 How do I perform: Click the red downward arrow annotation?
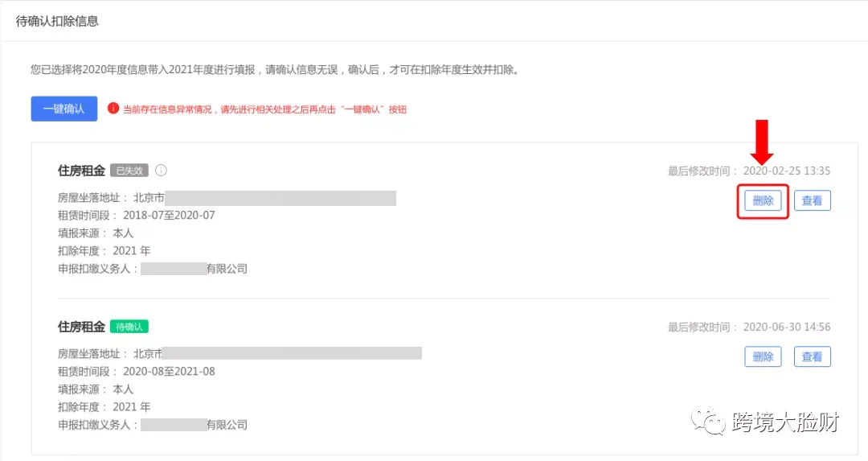point(762,142)
